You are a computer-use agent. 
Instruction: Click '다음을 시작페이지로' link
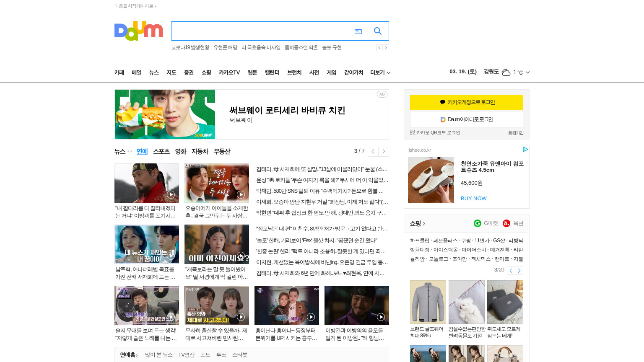tap(135, 6)
